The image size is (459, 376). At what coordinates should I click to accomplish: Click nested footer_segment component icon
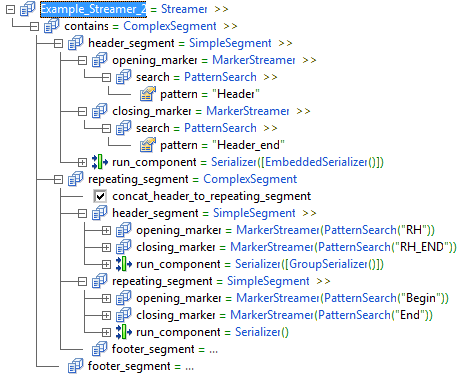(x=100, y=349)
